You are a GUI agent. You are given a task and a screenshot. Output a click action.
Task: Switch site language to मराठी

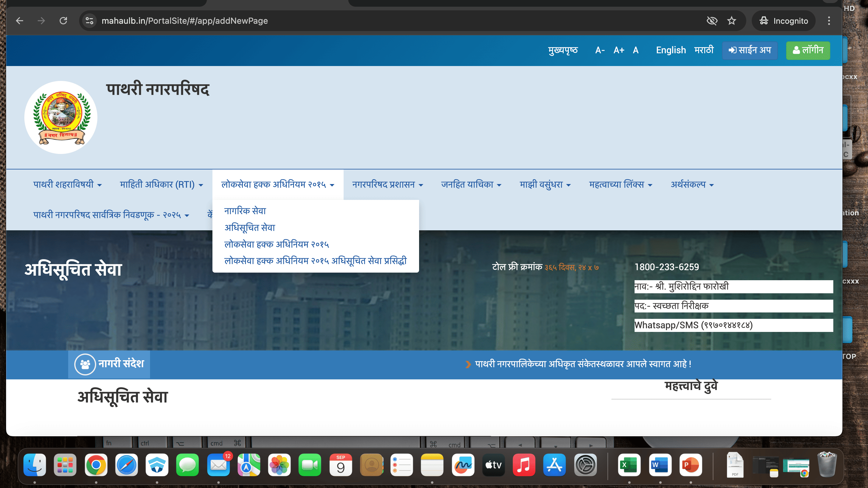click(x=704, y=50)
